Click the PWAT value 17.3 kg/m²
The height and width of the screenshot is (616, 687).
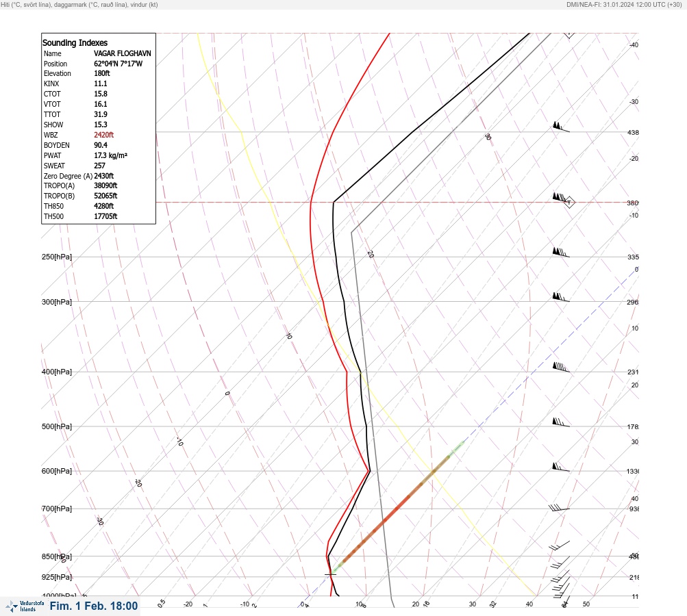(x=110, y=155)
